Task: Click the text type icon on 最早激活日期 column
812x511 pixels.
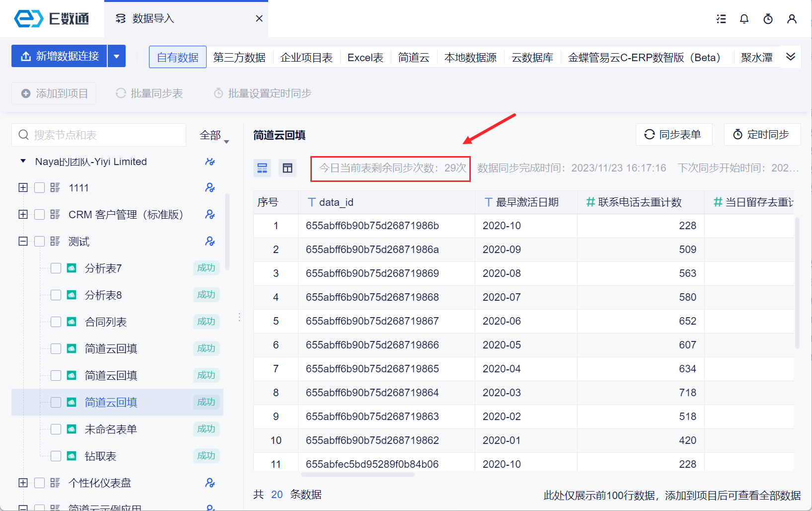Action: coord(488,202)
